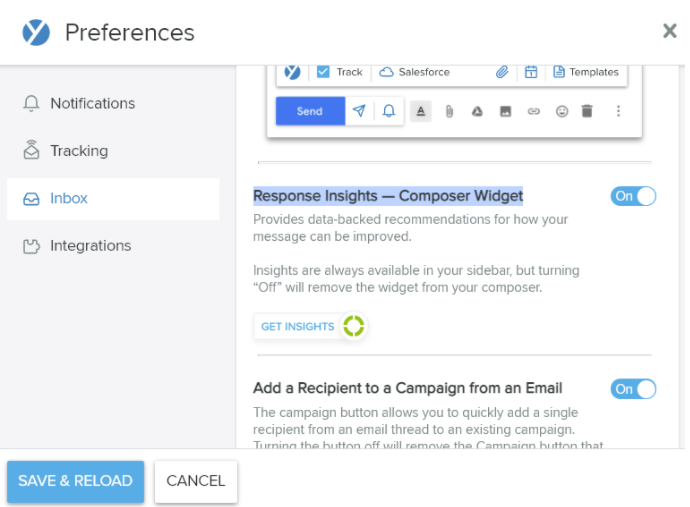This screenshot has height=507, width=690.
Task: Click the insert photo icon
Action: coord(506,111)
